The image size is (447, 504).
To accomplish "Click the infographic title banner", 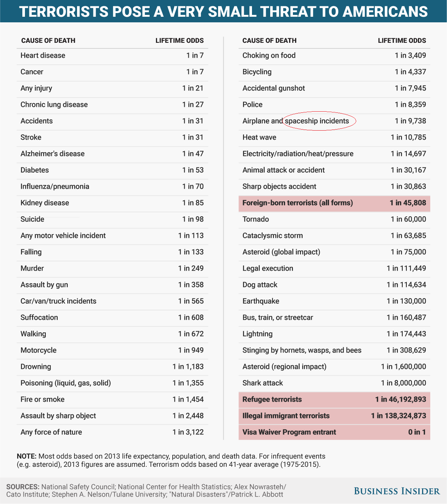I will point(223,11).
